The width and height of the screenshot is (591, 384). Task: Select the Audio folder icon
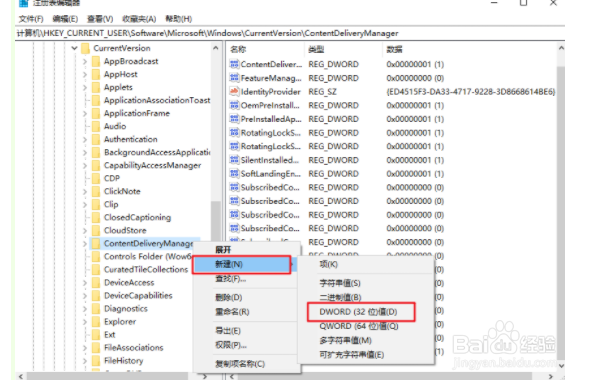point(96,126)
